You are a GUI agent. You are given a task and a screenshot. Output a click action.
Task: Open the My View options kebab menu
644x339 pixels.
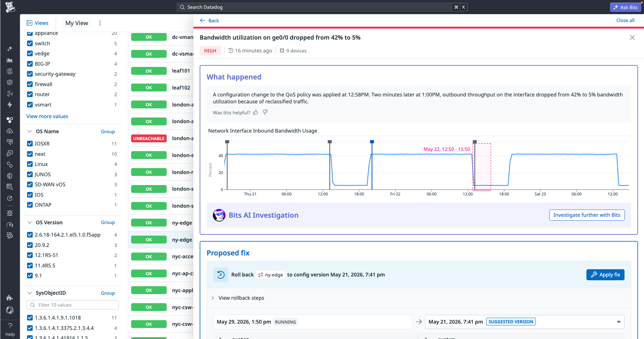(100, 23)
